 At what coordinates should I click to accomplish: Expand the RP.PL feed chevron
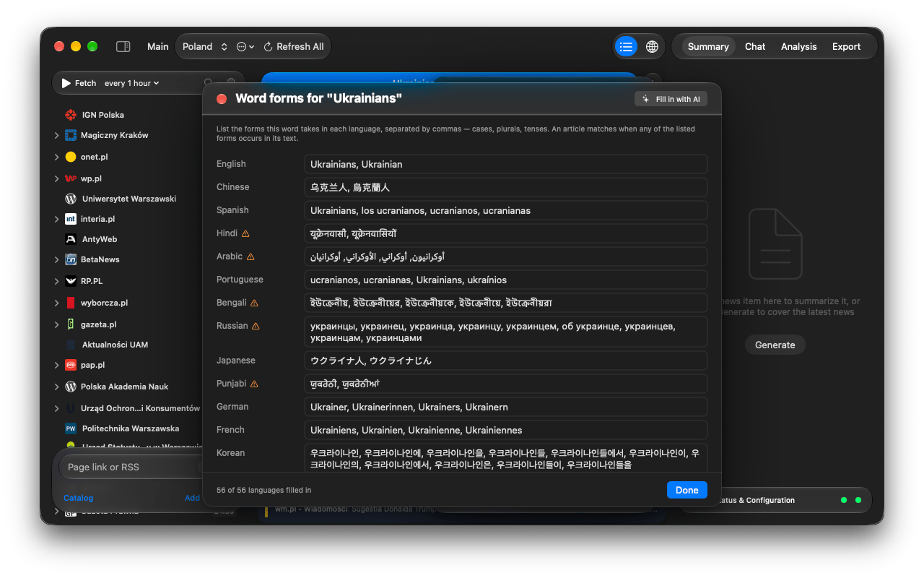click(x=57, y=281)
